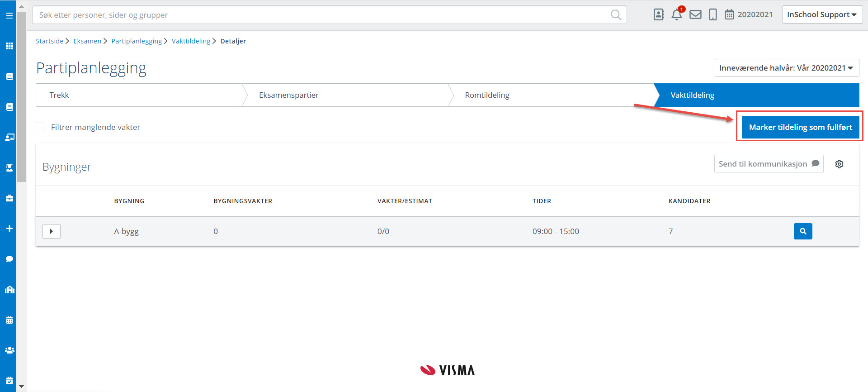The height and width of the screenshot is (392, 868).
Task: Open the mail envelope icon
Action: [695, 14]
